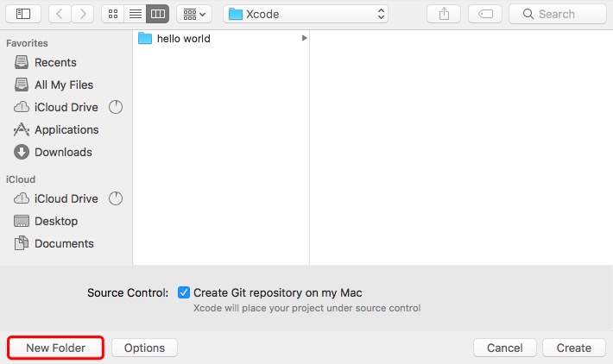613x364 pixels.
Task: Switch to icon view
Action: pos(112,14)
